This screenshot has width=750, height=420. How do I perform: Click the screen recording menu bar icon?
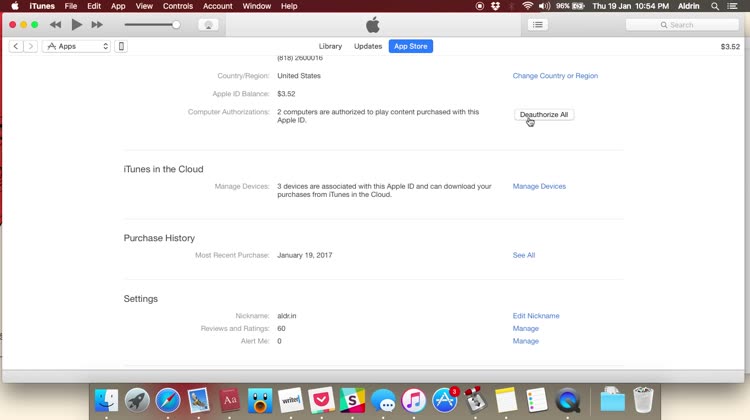[480, 6]
